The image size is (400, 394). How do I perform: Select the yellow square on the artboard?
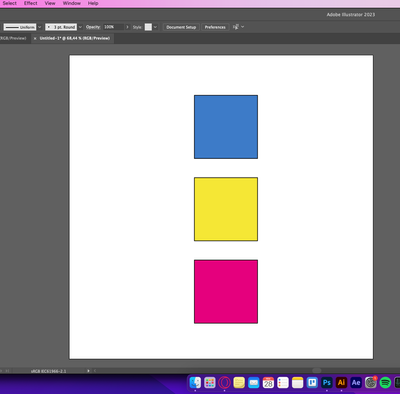226,209
